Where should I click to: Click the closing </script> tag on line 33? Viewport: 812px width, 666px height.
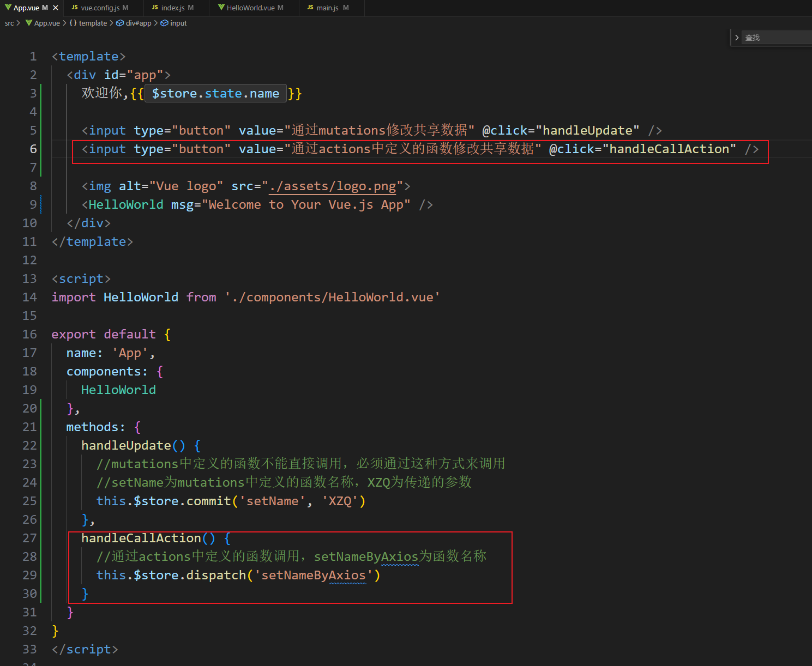[x=85, y=649]
